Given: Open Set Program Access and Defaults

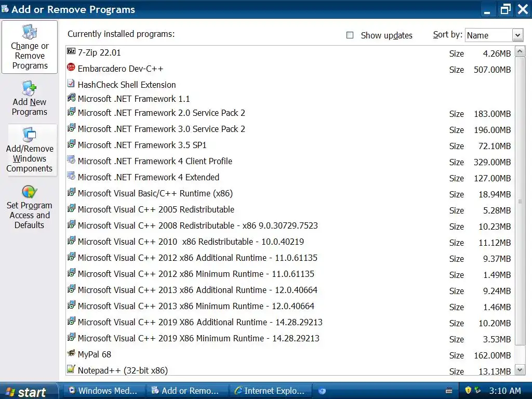Looking at the screenshot, I should pos(30,207).
